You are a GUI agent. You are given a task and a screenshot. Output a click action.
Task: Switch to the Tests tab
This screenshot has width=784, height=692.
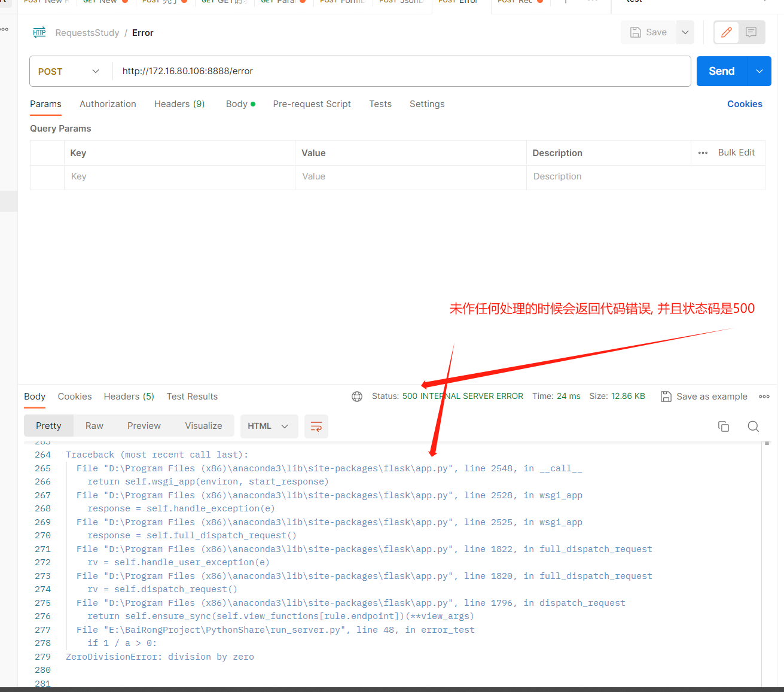coord(380,104)
